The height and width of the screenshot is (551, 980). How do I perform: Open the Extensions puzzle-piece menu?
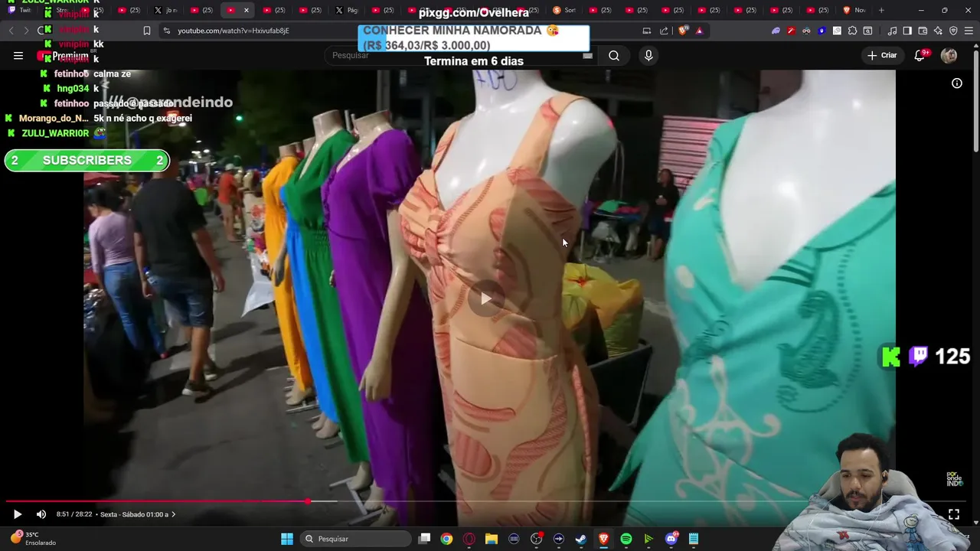click(x=852, y=31)
